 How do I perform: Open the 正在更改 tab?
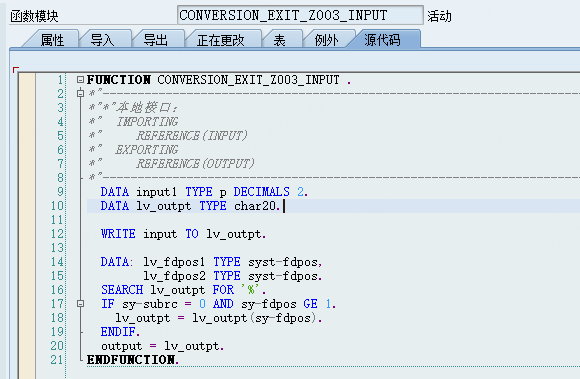pos(221,40)
